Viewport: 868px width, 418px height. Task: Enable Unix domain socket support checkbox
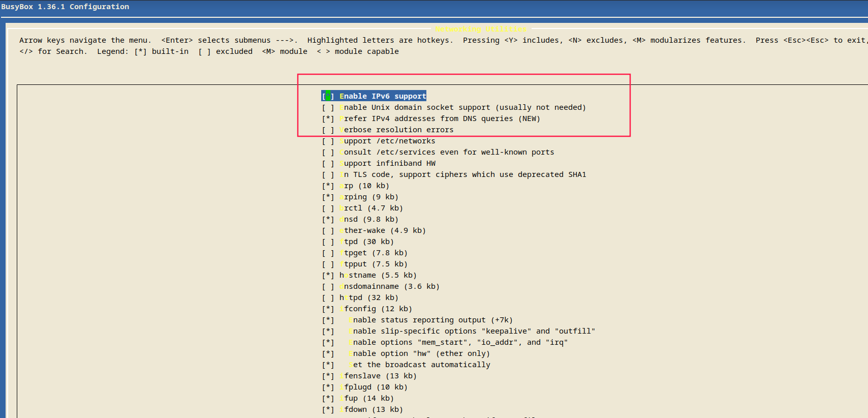(x=454, y=107)
